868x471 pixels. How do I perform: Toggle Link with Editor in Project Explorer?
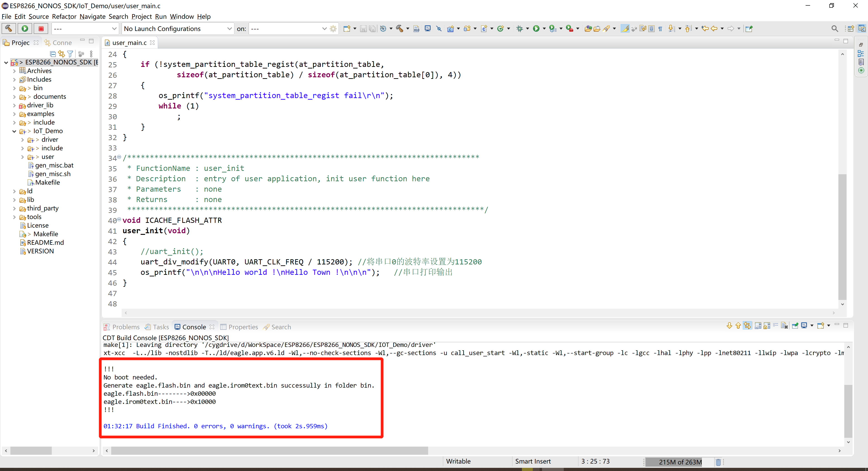(x=61, y=54)
